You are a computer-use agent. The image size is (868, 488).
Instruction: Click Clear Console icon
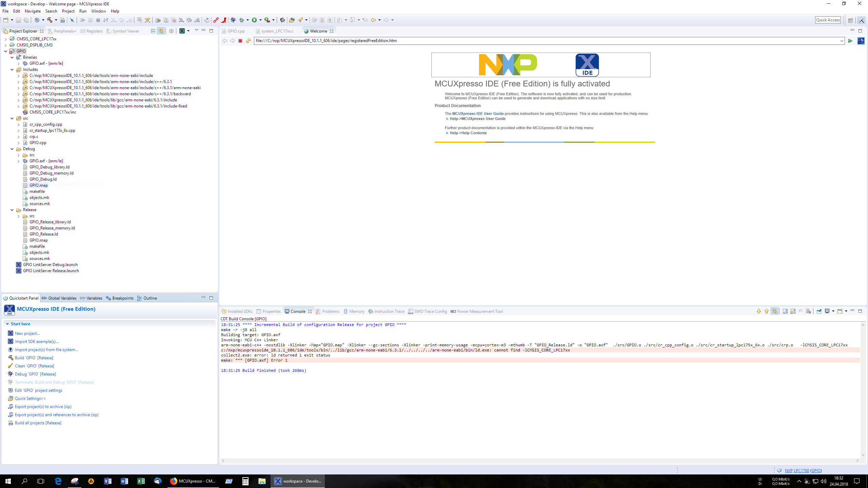point(809,311)
